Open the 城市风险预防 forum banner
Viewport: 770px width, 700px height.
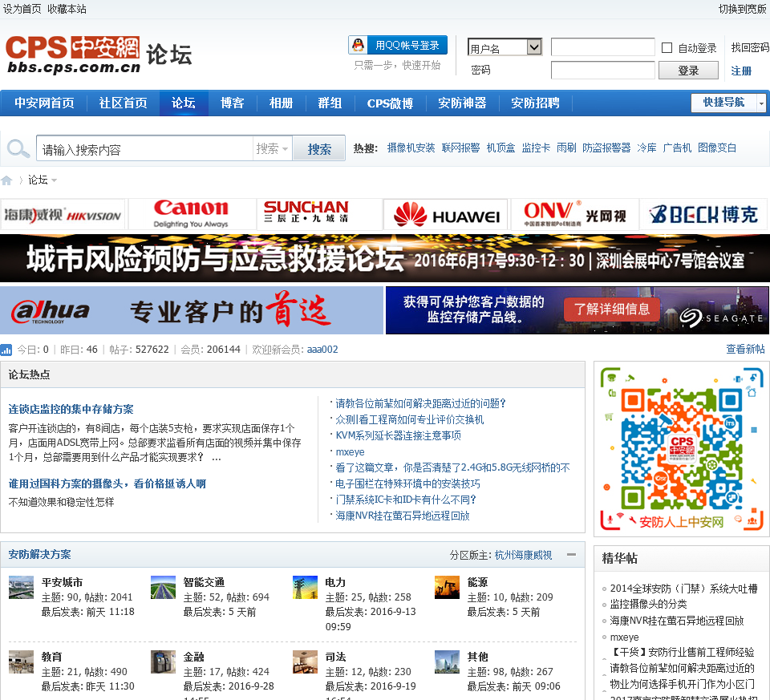[x=385, y=258]
